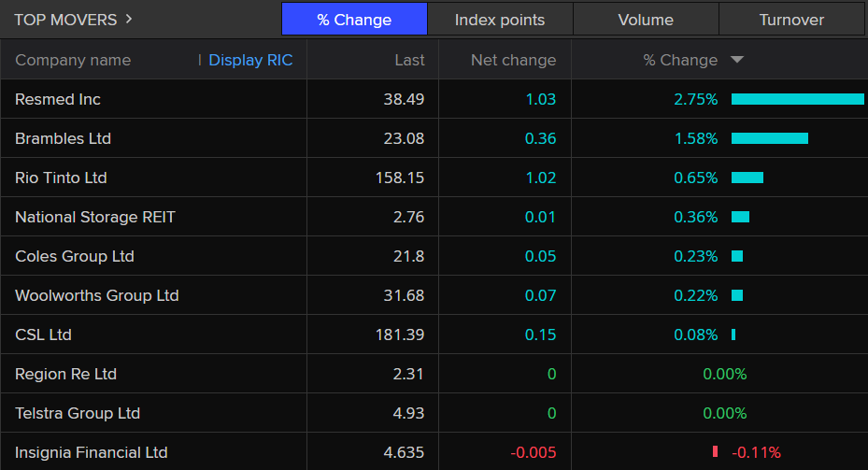Sort table by Last column header

[409, 60]
